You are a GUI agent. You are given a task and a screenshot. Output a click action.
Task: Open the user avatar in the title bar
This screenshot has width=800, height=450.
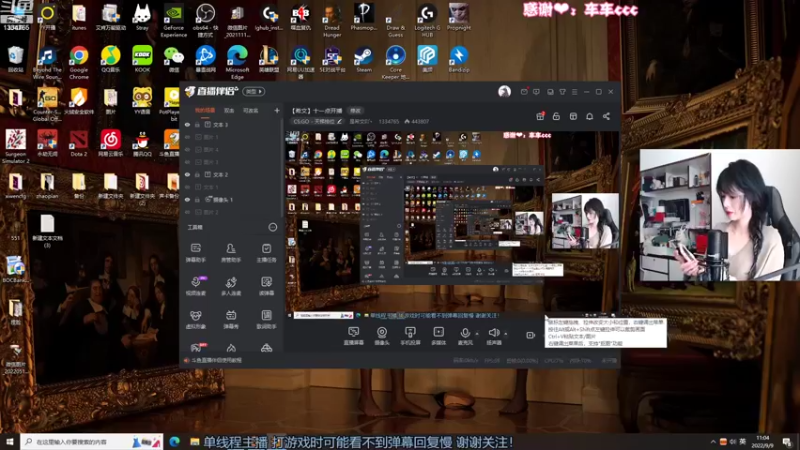pos(504,91)
